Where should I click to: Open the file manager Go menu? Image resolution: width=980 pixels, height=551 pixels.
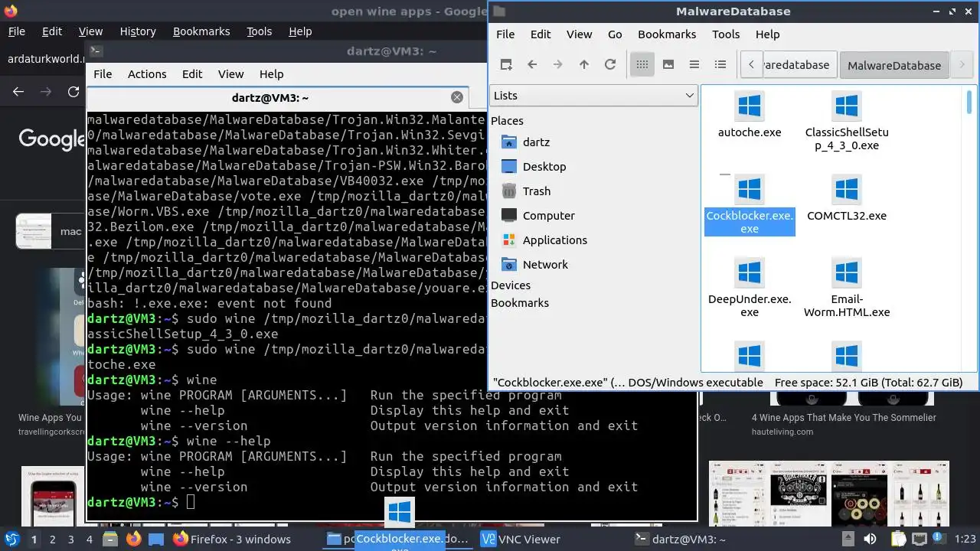click(x=615, y=34)
